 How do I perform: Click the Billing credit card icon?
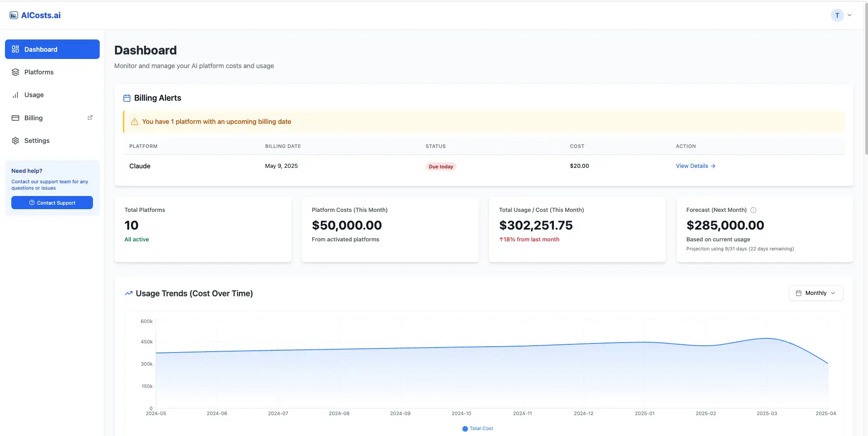click(x=15, y=118)
